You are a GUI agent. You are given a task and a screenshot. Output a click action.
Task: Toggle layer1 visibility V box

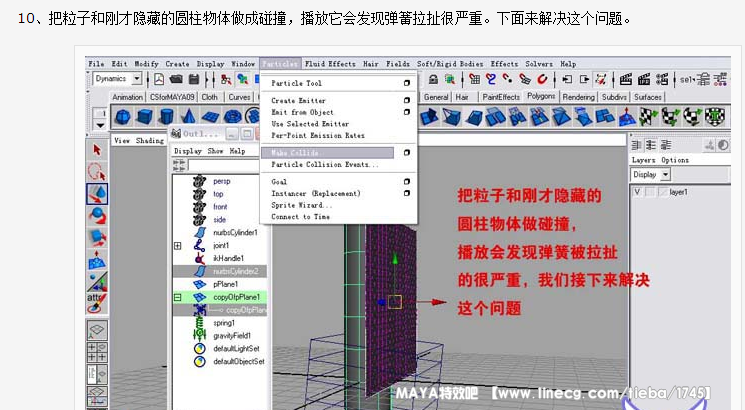pos(637,192)
